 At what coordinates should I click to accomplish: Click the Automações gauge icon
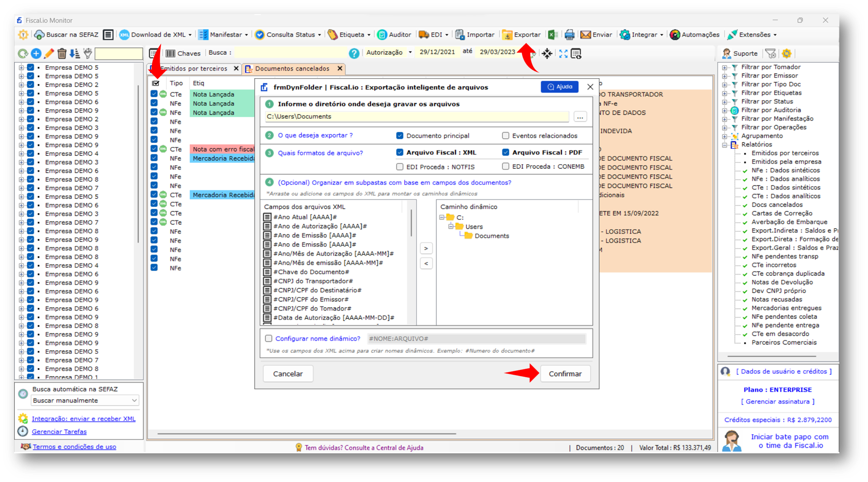point(675,34)
